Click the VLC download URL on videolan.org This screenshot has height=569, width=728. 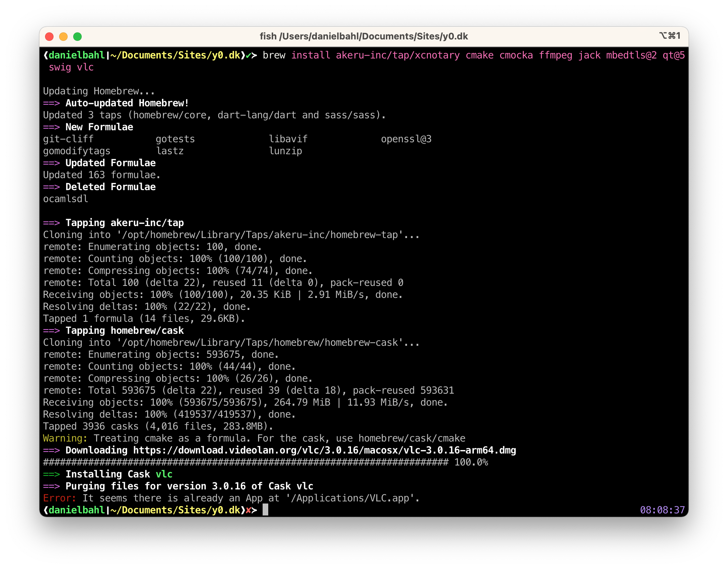click(x=325, y=450)
